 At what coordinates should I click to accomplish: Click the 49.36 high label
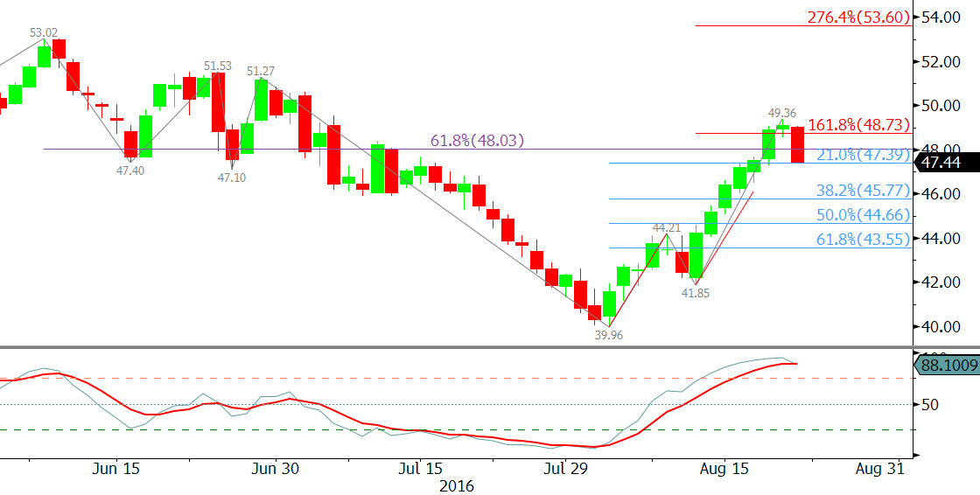[782, 113]
